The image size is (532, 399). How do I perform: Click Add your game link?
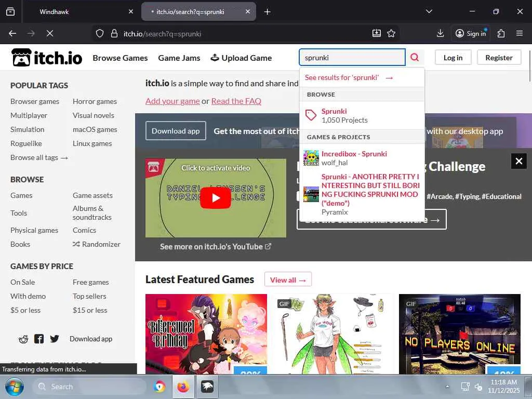172,101
